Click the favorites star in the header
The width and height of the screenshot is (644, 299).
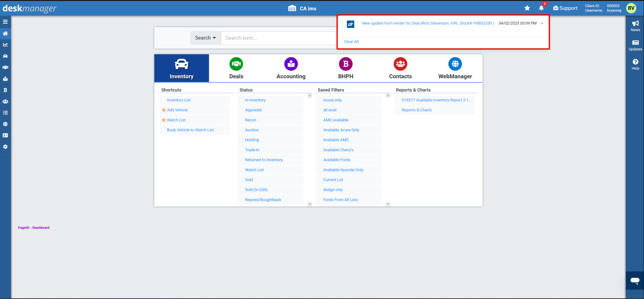[527, 8]
